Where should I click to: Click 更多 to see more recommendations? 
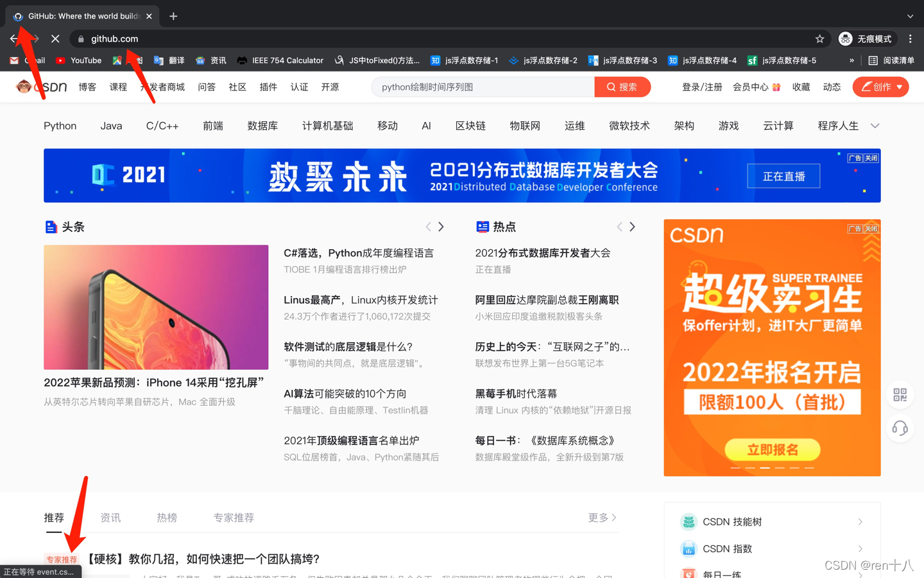pyautogui.click(x=602, y=518)
